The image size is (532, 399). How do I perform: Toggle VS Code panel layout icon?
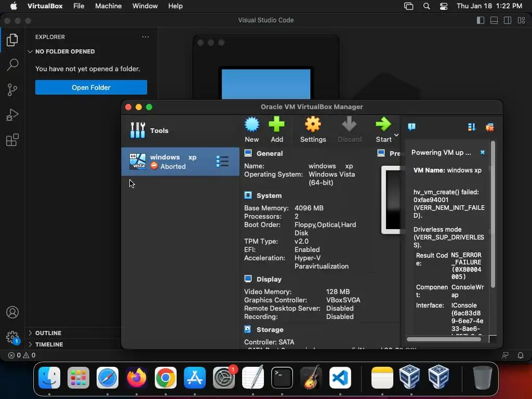(494, 20)
